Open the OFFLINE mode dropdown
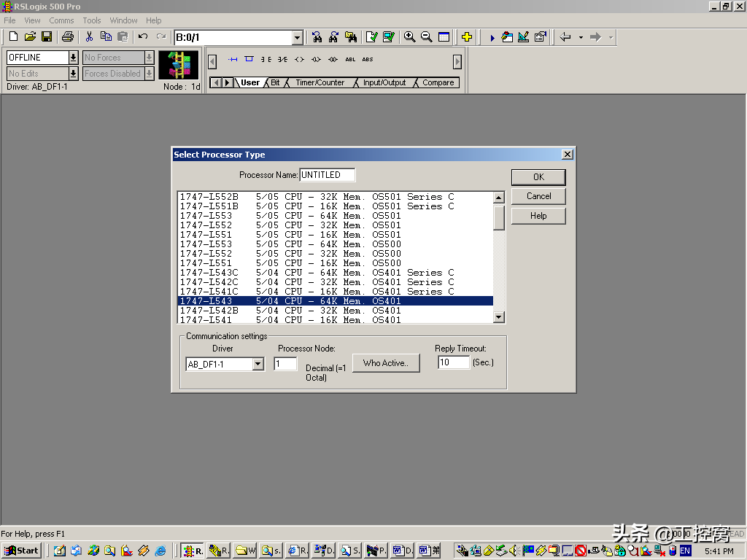 point(73,58)
